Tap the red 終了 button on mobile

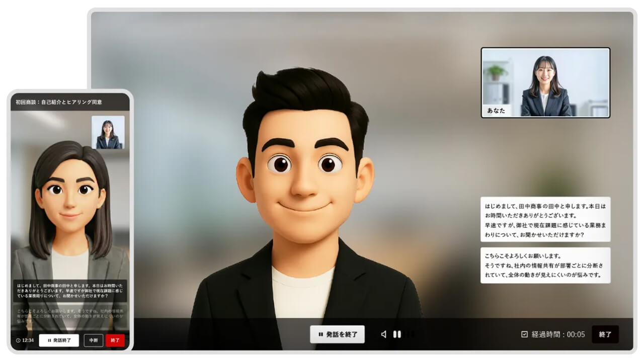[x=115, y=340]
